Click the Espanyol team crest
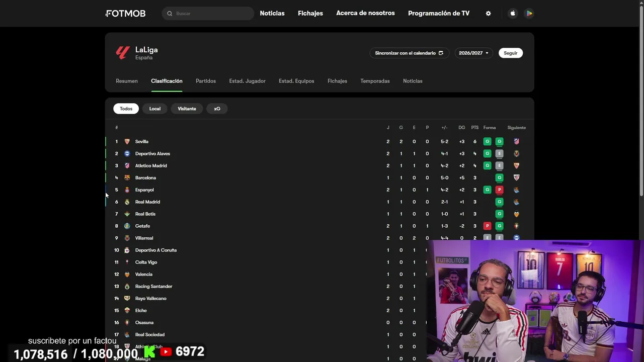The height and width of the screenshot is (362, 644). click(x=127, y=190)
